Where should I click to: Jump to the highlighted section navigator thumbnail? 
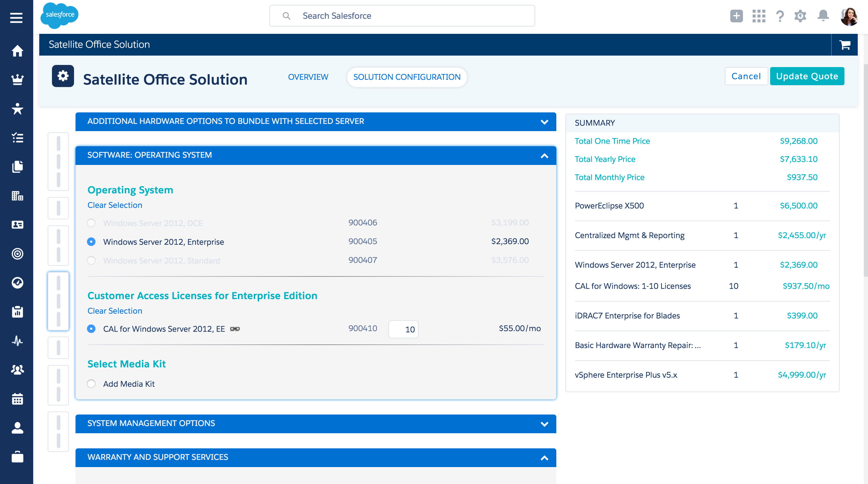pyautogui.click(x=58, y=301)
